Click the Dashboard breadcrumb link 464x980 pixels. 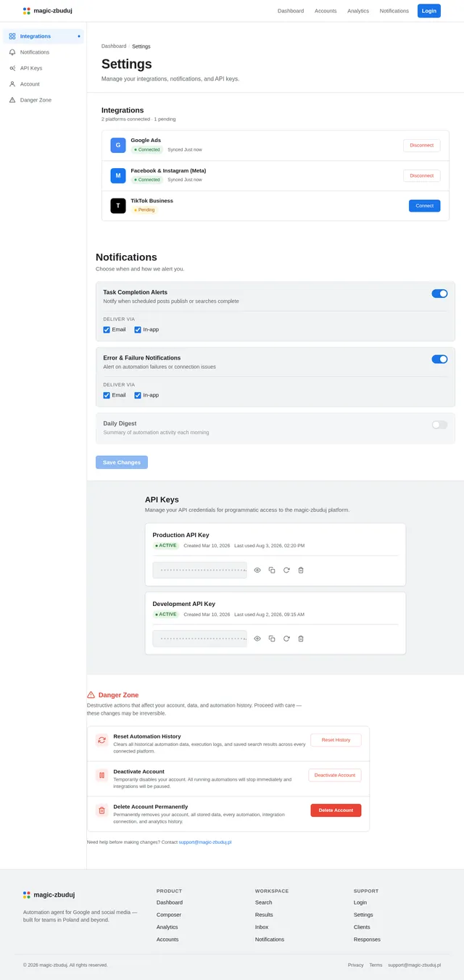pos(114,46)
